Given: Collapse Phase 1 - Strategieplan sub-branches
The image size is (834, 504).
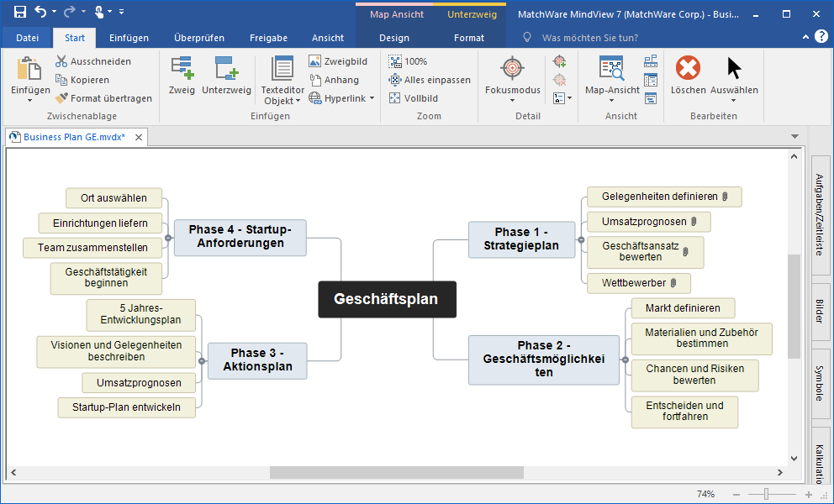Looking at the screenshot, I should (x=581, y=239).
